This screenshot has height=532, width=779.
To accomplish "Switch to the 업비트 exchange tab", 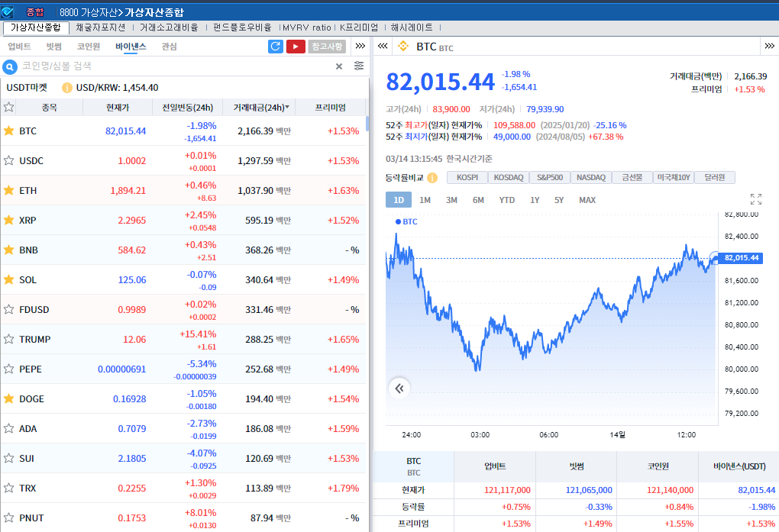I will (x=20, y=47).
